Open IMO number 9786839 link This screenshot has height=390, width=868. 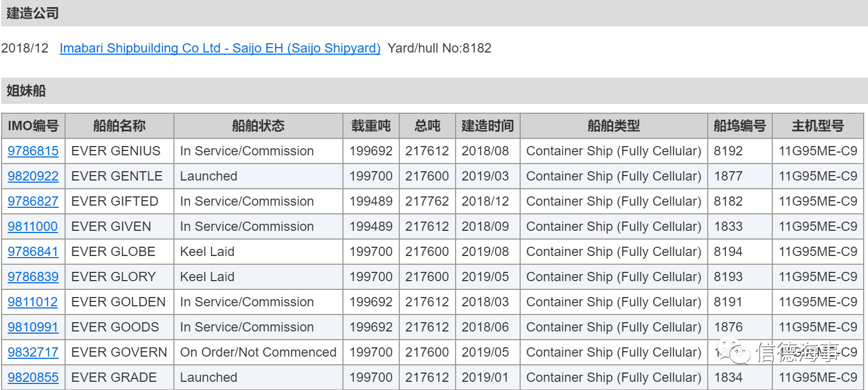coord(33,277)
